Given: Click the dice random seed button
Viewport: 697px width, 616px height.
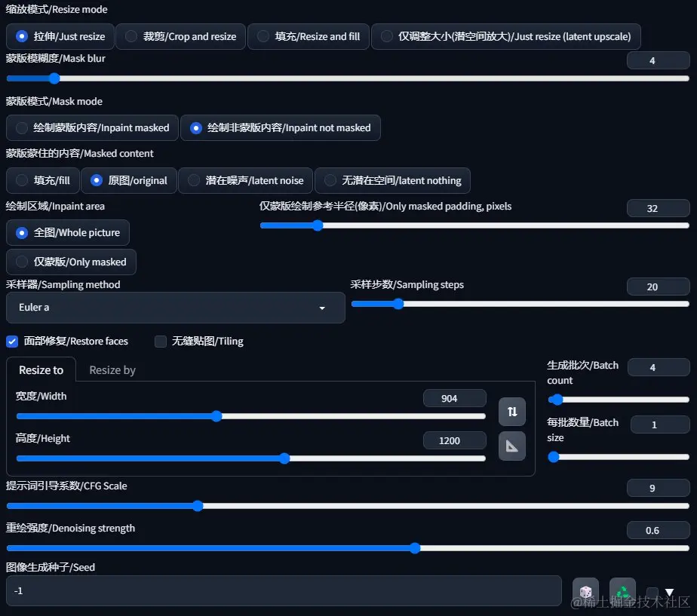Looking at the screenshot, I should pyautogui.click(x=585, y=592).
